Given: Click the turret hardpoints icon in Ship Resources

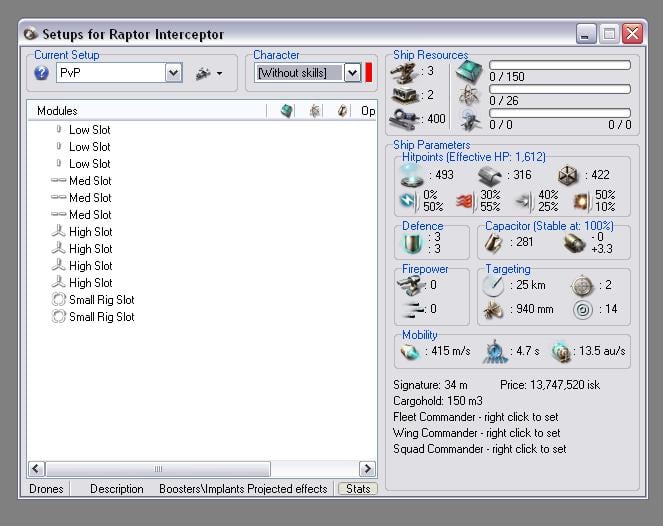Looking at the screenshot, I should [x=407, y=71].
